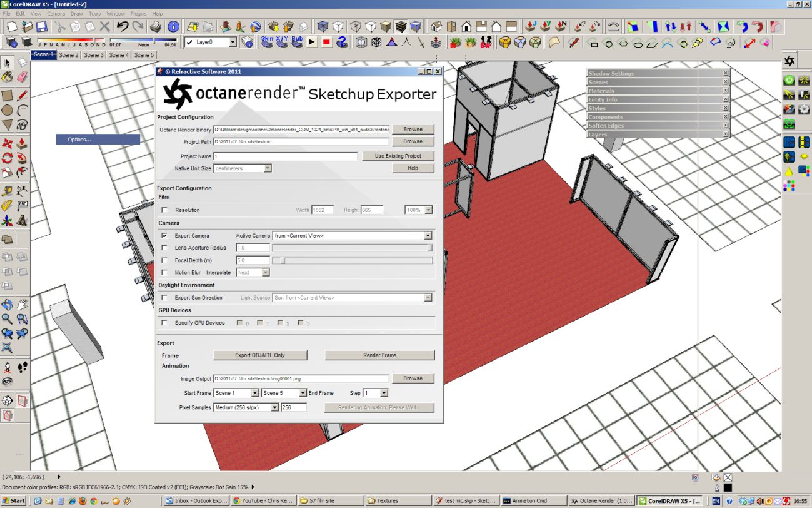This screenshot has height=508, width=812.
Task: Select the Orbit camera tool
Action: (x=8, y=305)
